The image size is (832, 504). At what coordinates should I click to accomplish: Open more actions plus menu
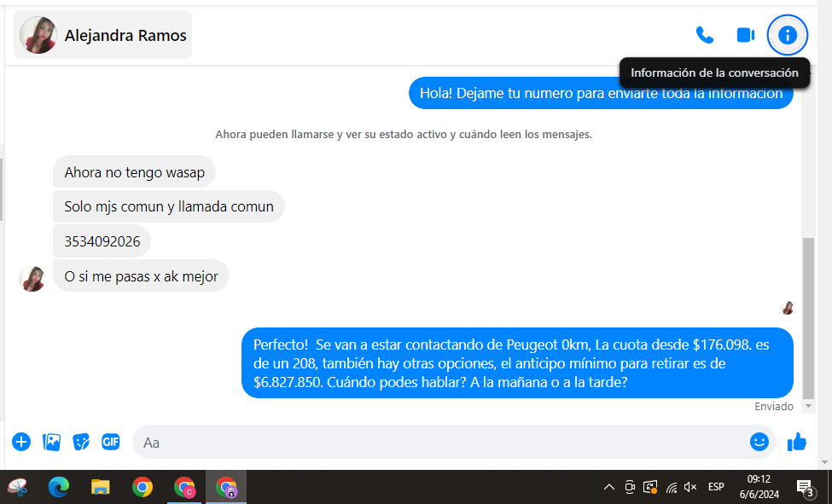click(x=21, y=442)
